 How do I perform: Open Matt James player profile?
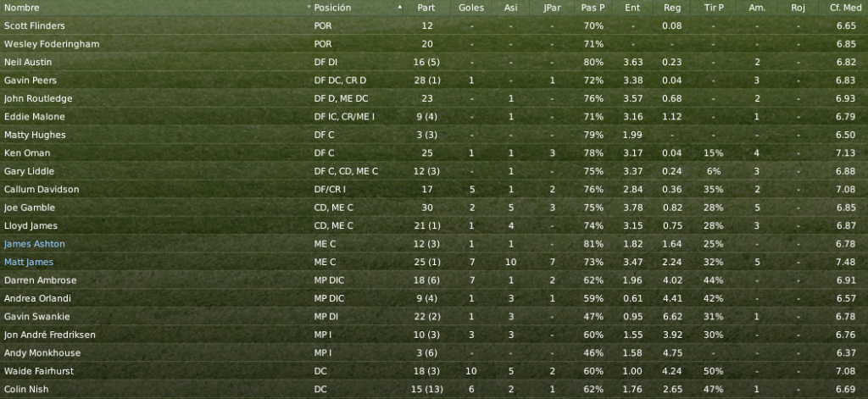tap(29, 262)
